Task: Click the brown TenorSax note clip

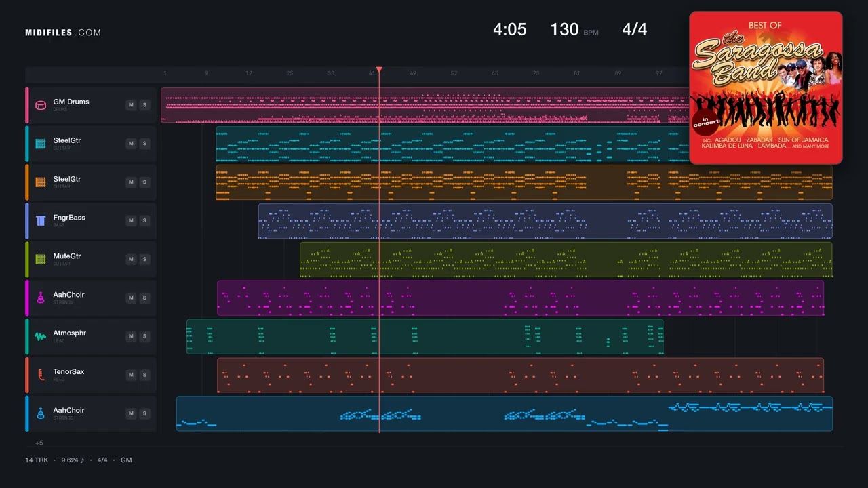Action: 520,375
